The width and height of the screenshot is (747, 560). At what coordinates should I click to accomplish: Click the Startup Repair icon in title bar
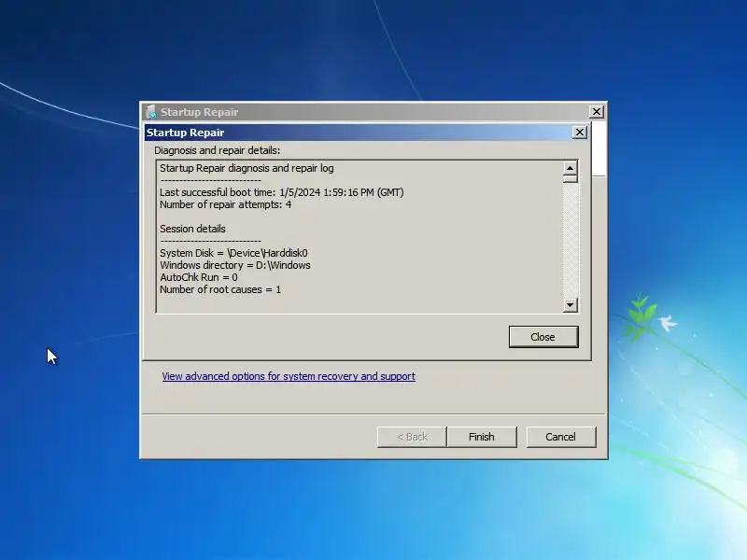[x=151, y=112]
